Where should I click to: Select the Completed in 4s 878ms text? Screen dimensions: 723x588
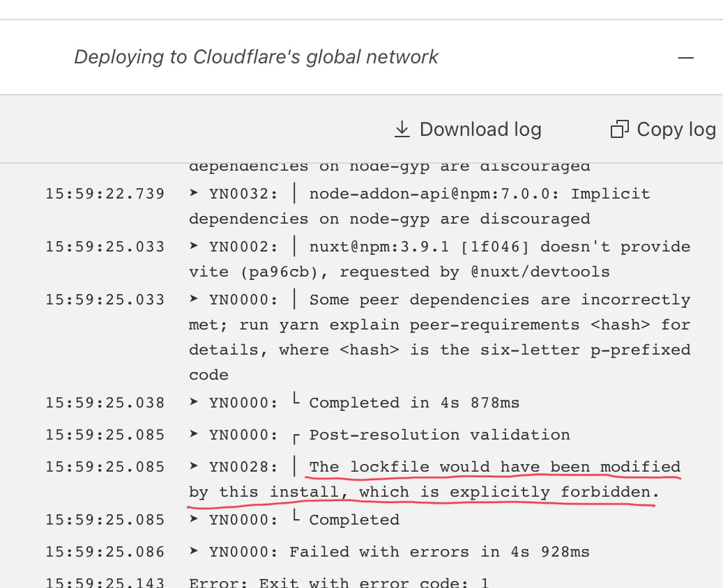414,403
